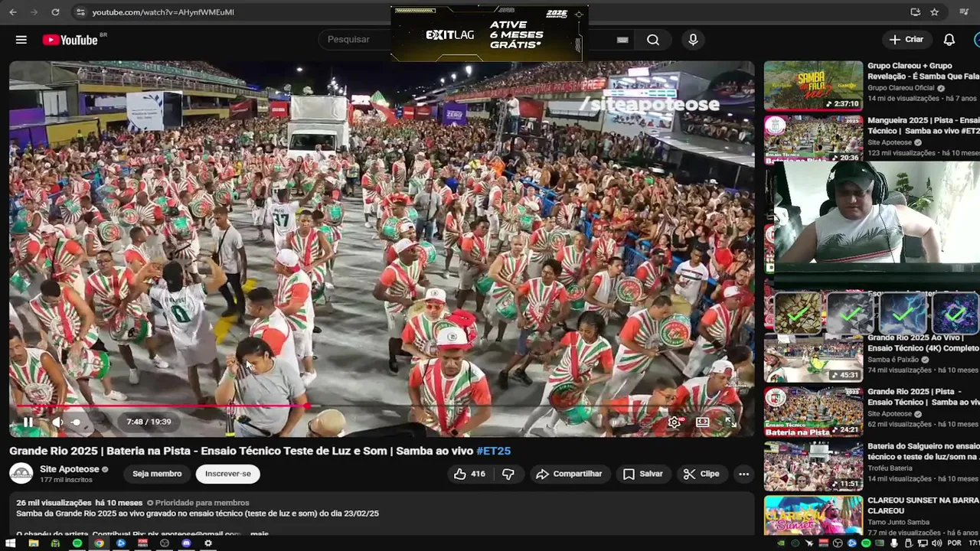
Task: Subscribe with Inscrever-se button
Action: coord(228,474)
